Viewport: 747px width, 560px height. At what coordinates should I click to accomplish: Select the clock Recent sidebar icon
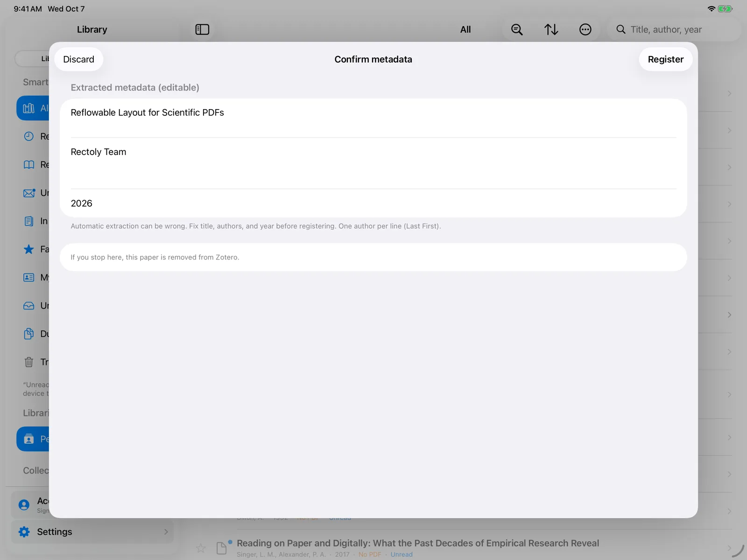click(29, 136)
